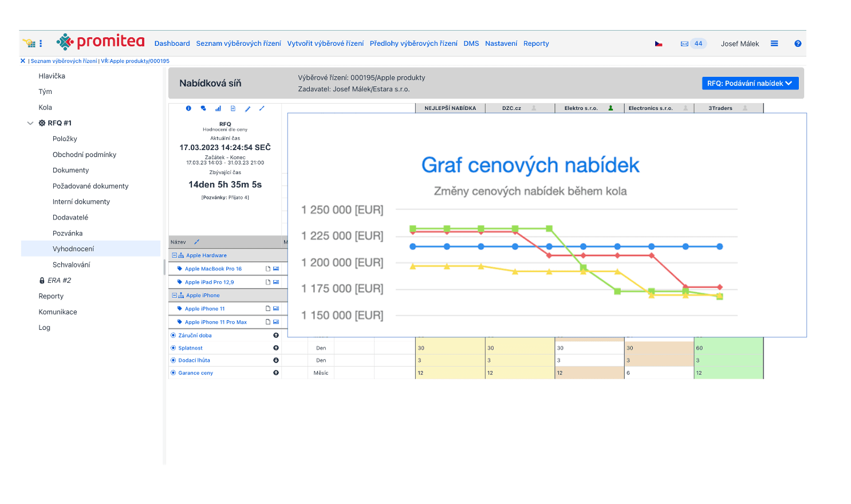Viewport: 851px width, 504px height.
Task: Open Vytvořit výběrové řízení menu
Action: (325, 44)
